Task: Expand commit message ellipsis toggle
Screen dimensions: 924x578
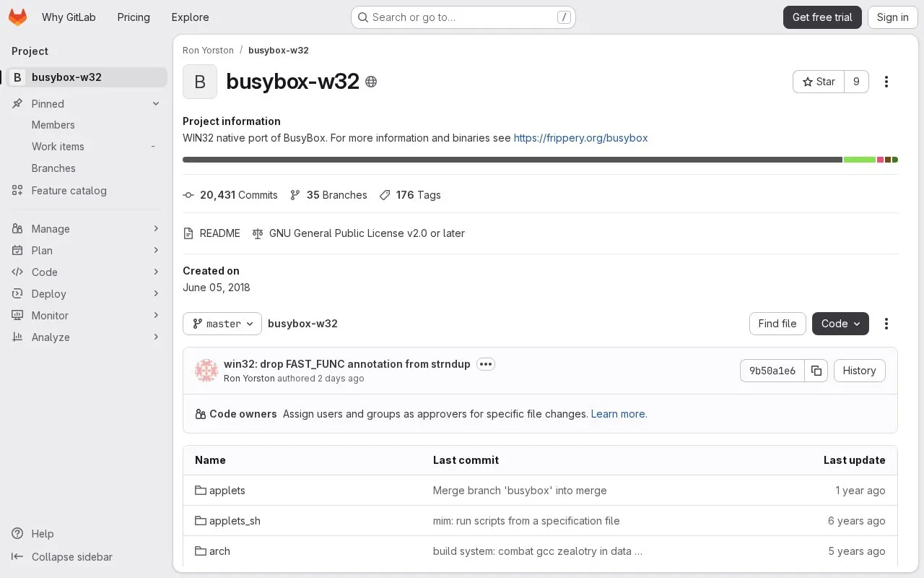Action: pos(486,364)
